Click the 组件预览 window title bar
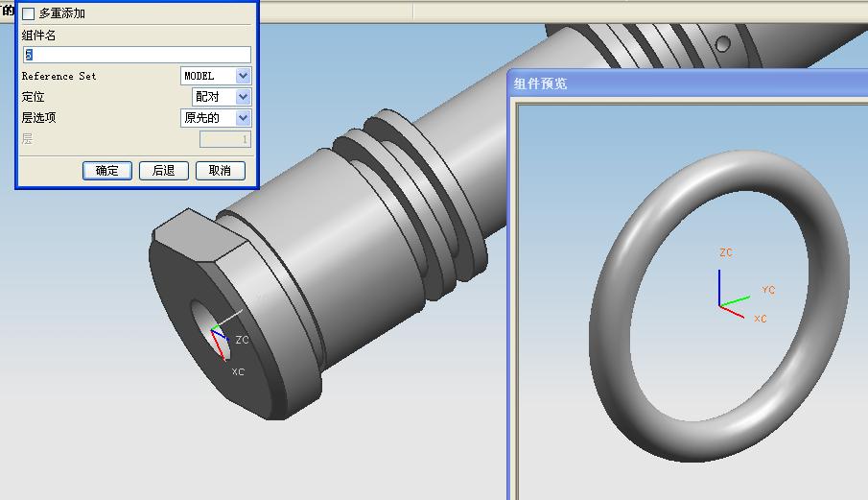This screenshot has height=500, width=868. [688, 83]
